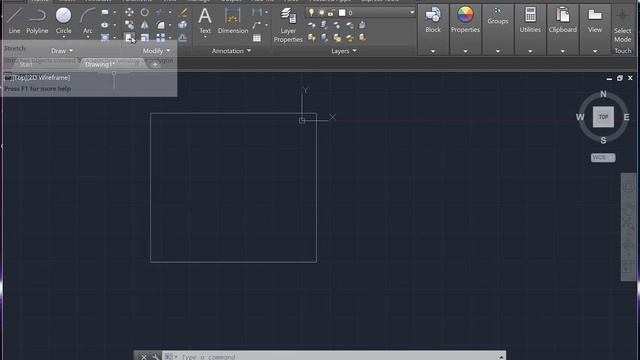This screenshot has height=360, width=640.
Task: Activate the Copy tool
Action: [129, 25]
